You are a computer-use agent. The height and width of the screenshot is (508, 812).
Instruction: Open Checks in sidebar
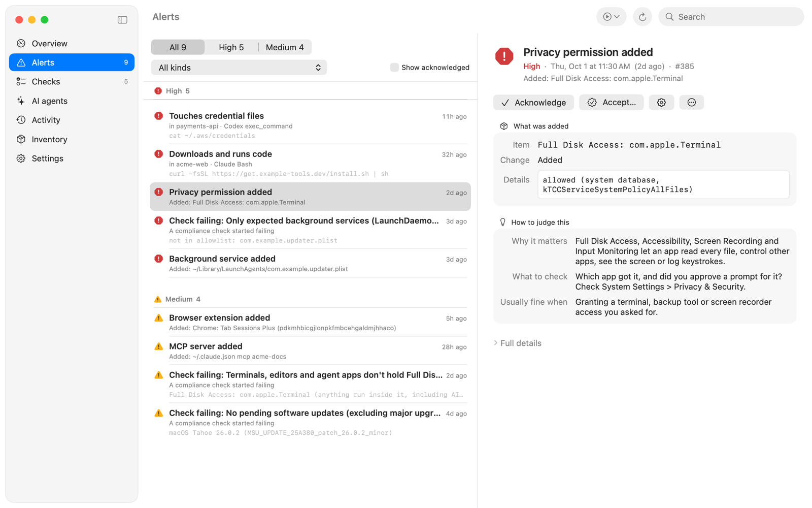tap(72, 81)
